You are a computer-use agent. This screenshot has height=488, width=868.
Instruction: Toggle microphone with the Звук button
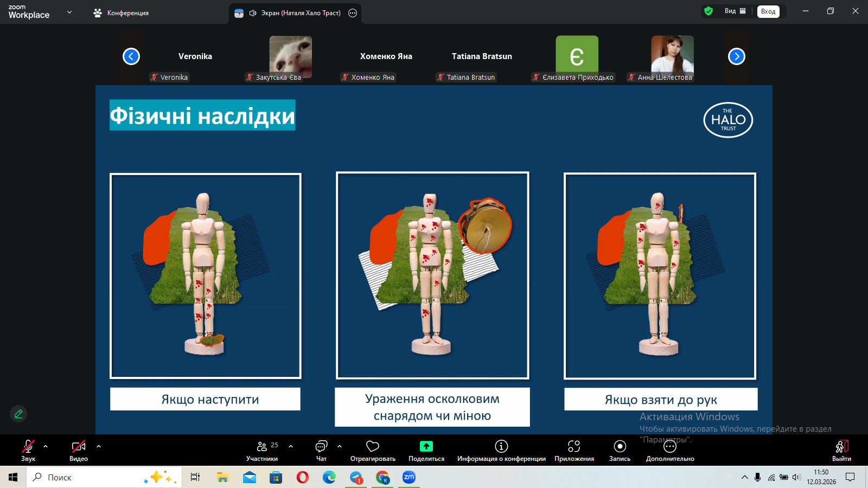[28, 450]
